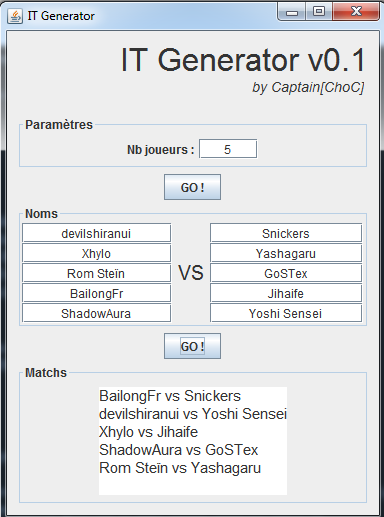
Task: Select the ShadowAura name field
Action: (96, 313)
